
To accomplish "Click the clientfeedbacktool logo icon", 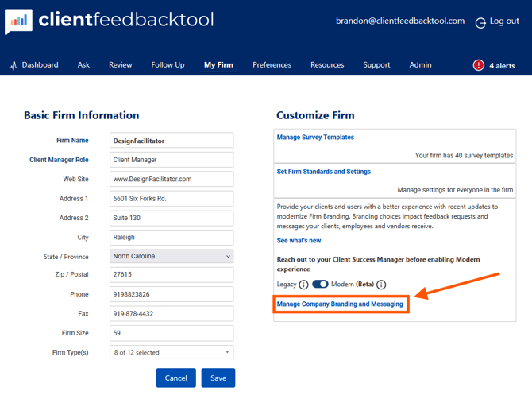I will (x=18, y=21).
